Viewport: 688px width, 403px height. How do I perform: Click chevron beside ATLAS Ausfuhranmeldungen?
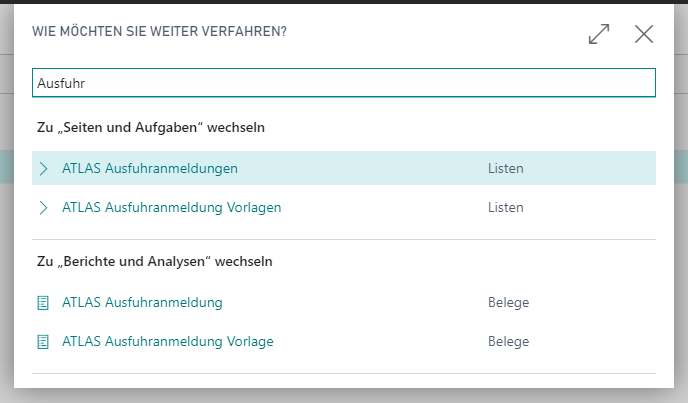[43, 168]
